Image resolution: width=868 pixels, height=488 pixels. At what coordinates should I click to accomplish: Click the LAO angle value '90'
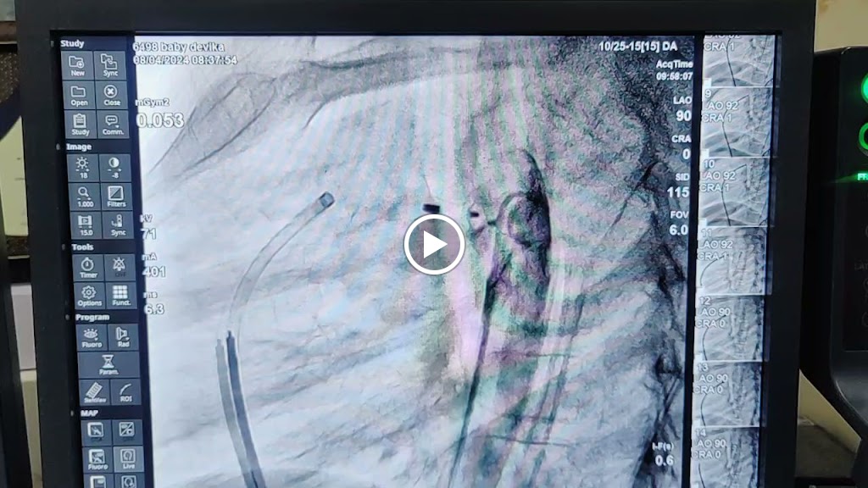(684, 115)
